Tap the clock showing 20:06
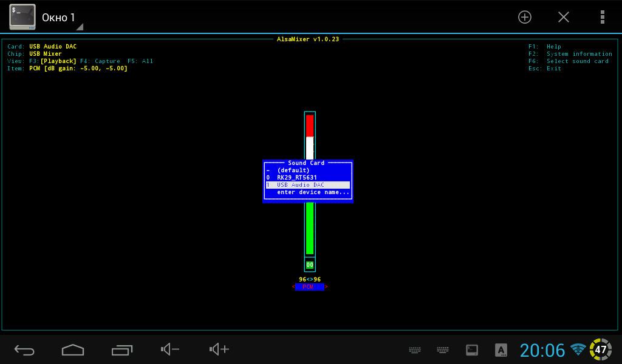 [542, 350]
